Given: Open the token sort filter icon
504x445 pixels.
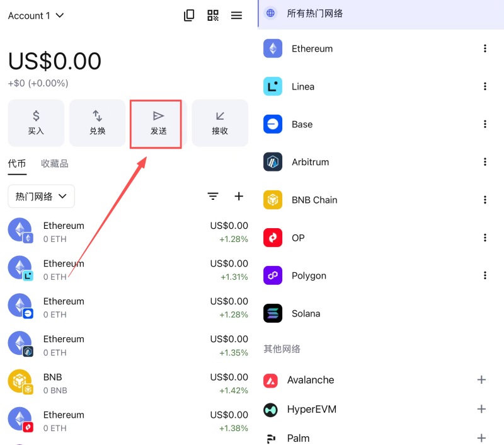Looking at the screenshot, I should 213,196.
